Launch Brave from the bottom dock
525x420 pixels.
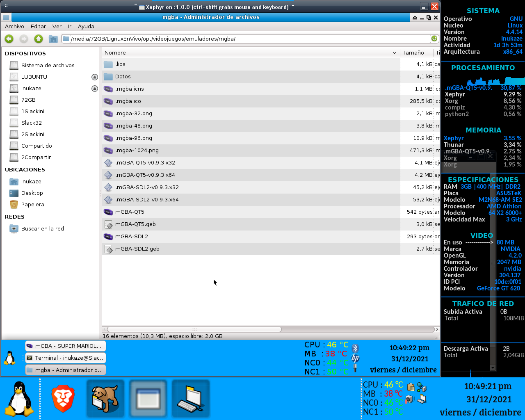[63, 398]
